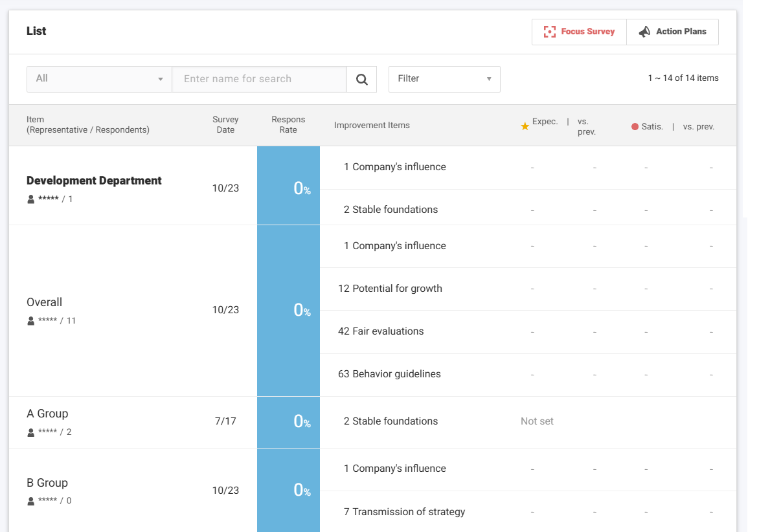
Task: Expand the Filter dropdown
Action: click(444, 79)
